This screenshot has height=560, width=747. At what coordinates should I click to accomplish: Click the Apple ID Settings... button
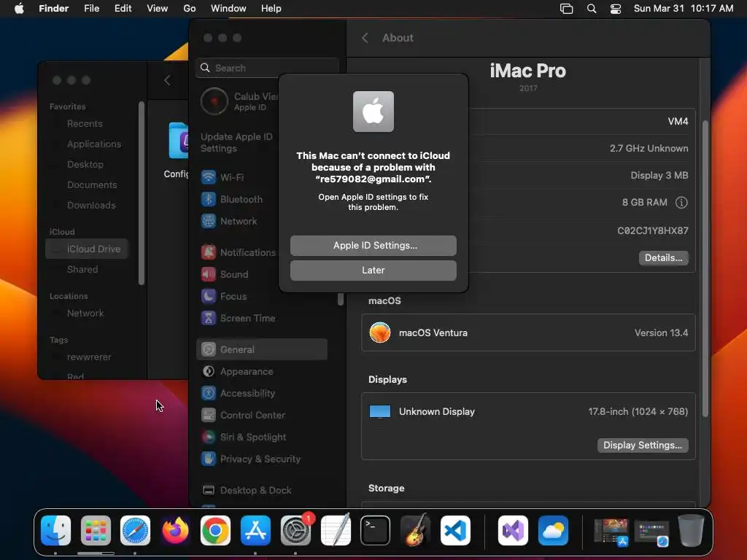[x=373, y=245]
